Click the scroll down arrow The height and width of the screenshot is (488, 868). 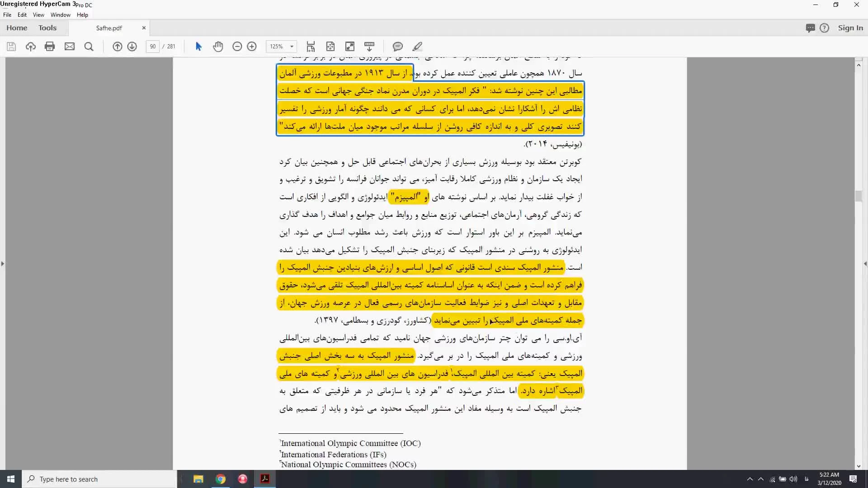pos(859,466)
